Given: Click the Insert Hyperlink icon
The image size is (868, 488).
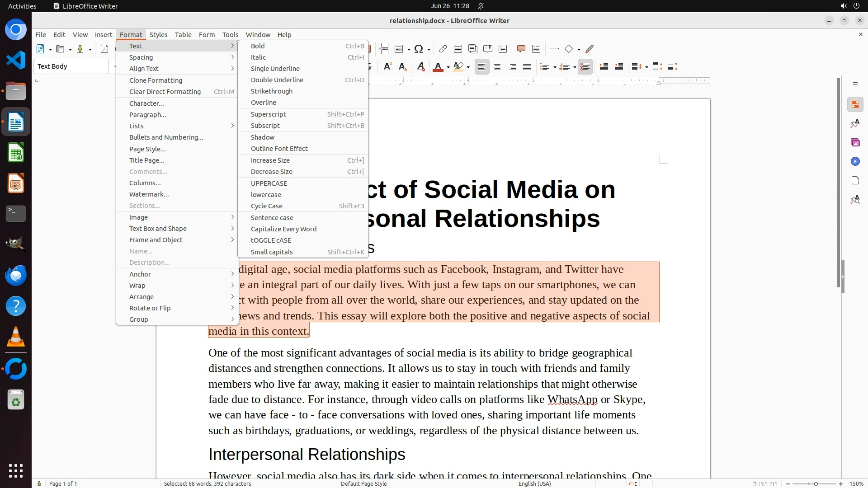Looking at the screenshot, I should pyautogui.click(x=443, y=49).
